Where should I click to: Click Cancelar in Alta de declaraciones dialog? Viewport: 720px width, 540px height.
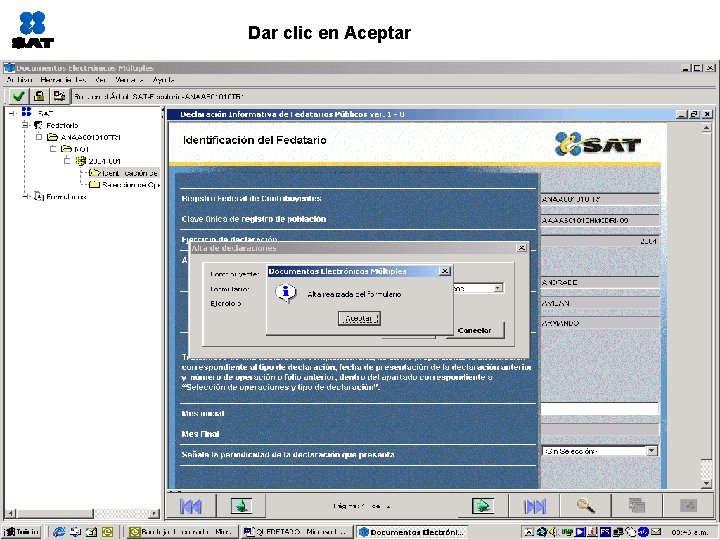475,330
